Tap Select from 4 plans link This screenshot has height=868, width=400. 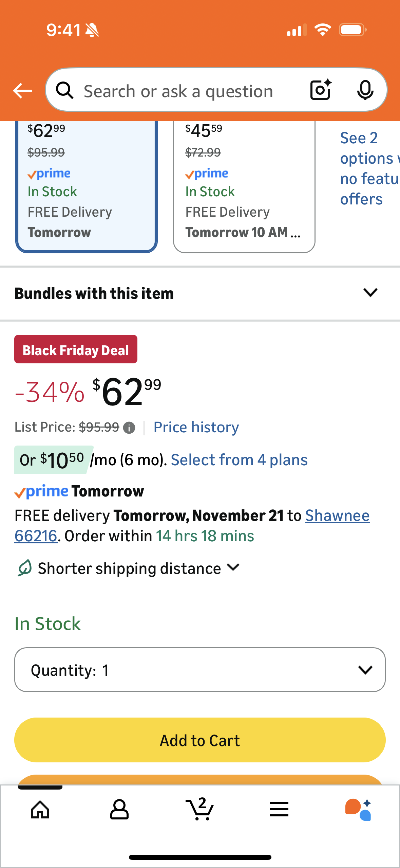239,460
